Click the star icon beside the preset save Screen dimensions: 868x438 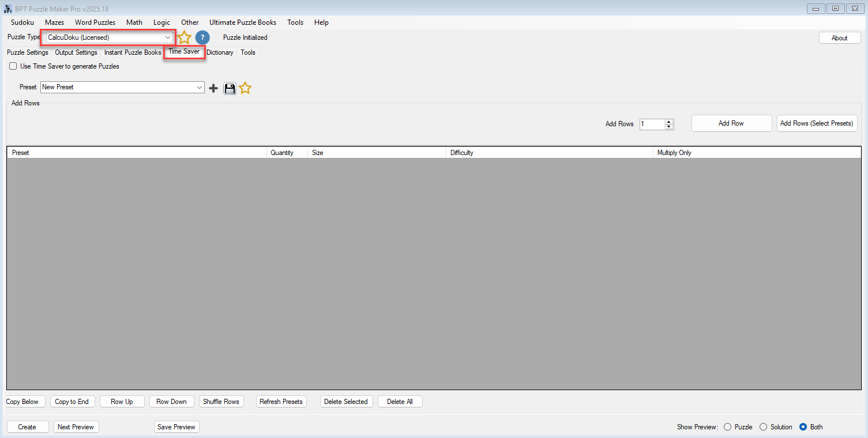pyautogui.click(x=245, y=88)
